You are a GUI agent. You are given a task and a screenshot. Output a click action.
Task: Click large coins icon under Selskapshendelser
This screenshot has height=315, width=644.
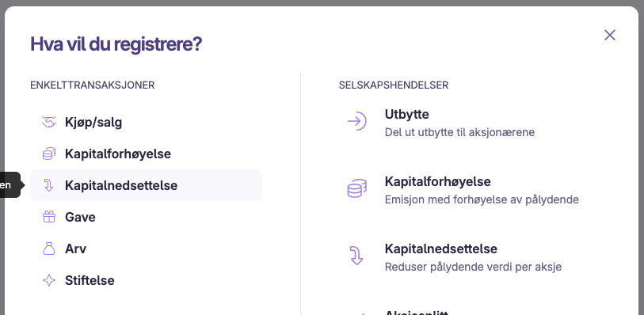(x=357, y=188)
